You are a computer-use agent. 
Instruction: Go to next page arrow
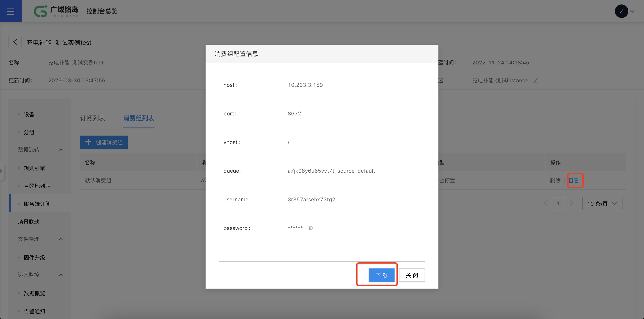[x=572, y=203]
